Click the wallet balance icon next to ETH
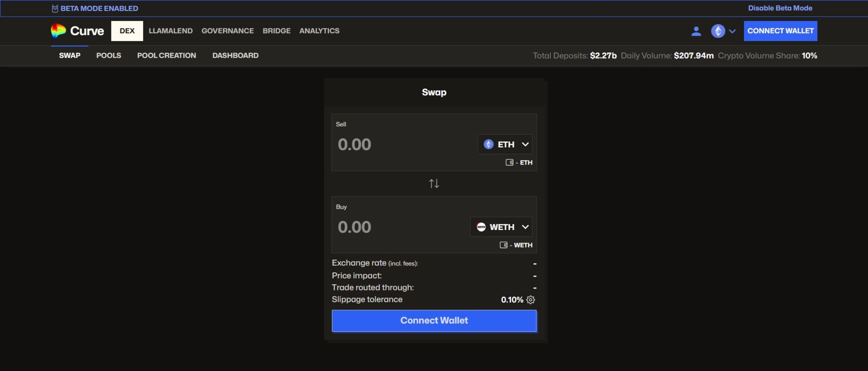Image resolution: width=868 pixels, height=371 pixels. click(x=509, y=162)
